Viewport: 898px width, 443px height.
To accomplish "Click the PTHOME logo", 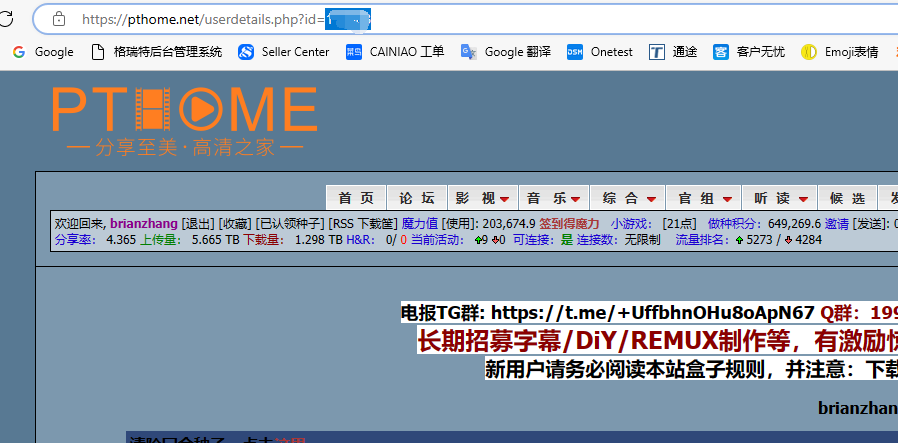I will (184, 121).
